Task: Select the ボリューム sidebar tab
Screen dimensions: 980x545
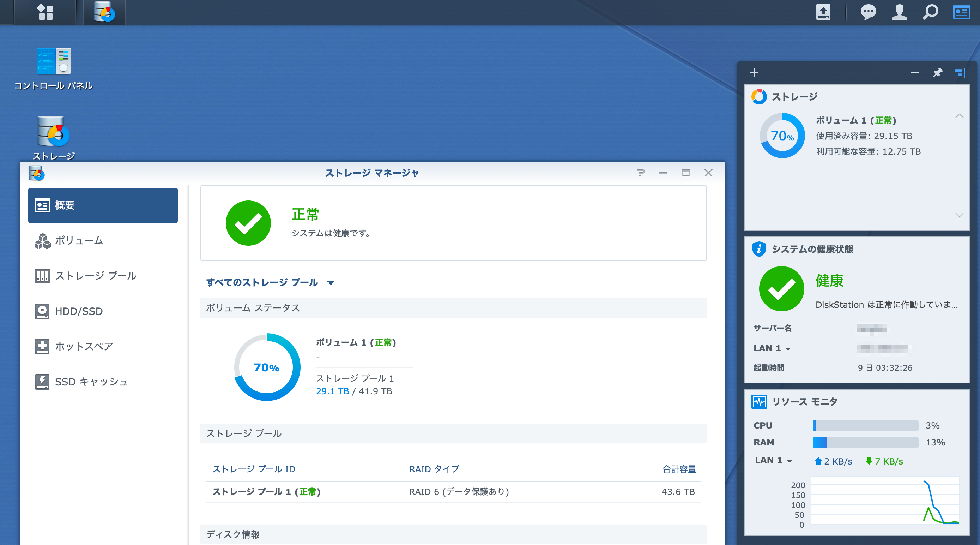Action: pos(79,240)
